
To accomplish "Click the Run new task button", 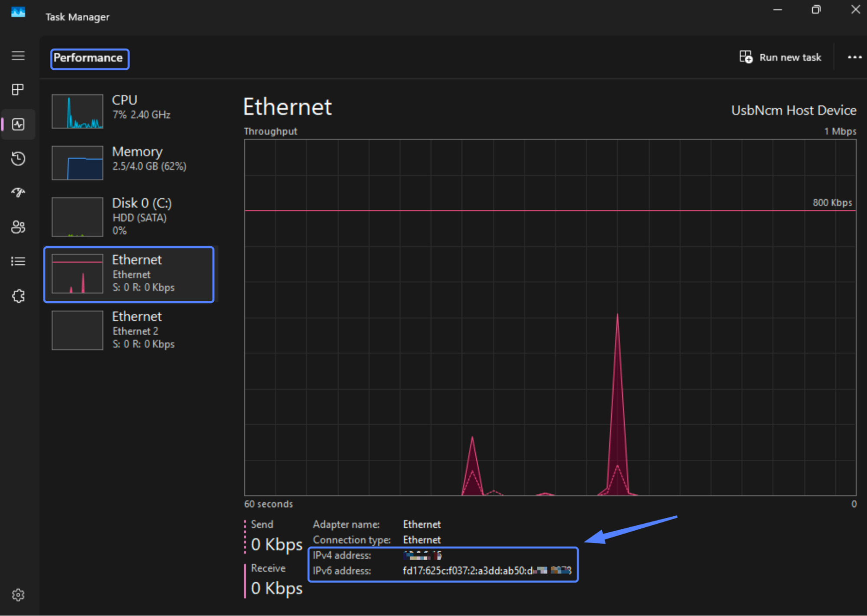I will pyautogui.click(x=780, y=57).
